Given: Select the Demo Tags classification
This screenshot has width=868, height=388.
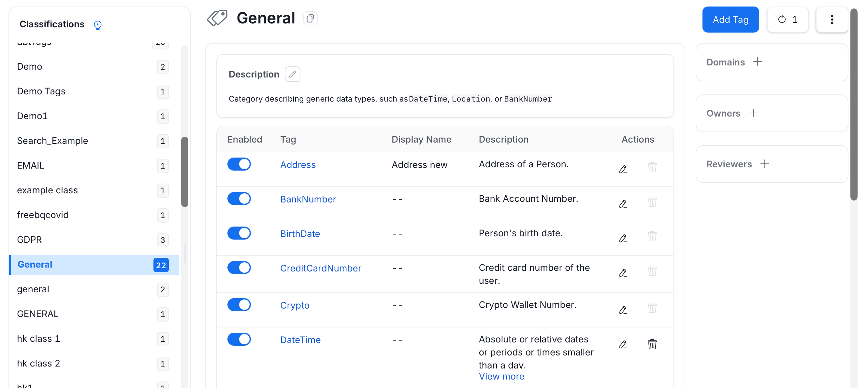Looking at the screenshot, I should coord(94,91).
